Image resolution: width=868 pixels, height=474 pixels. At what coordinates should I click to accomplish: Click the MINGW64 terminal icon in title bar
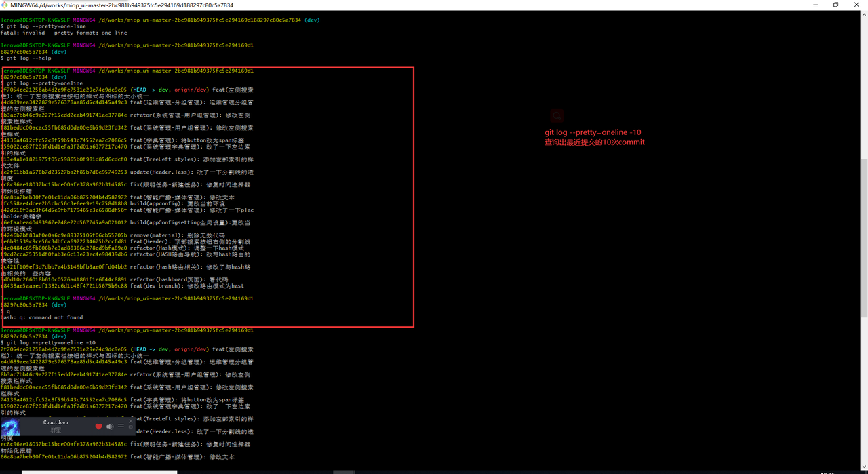5,5
